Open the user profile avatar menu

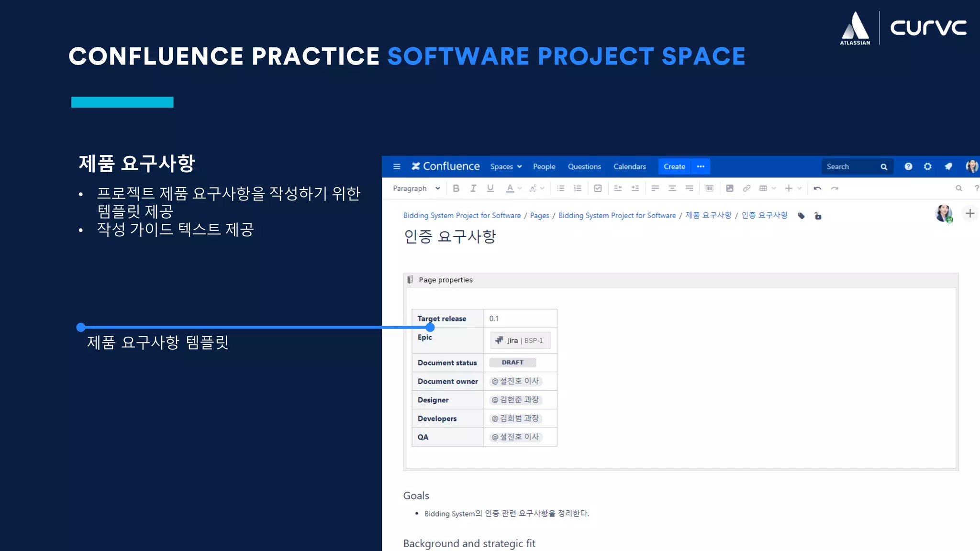(972, 166)
